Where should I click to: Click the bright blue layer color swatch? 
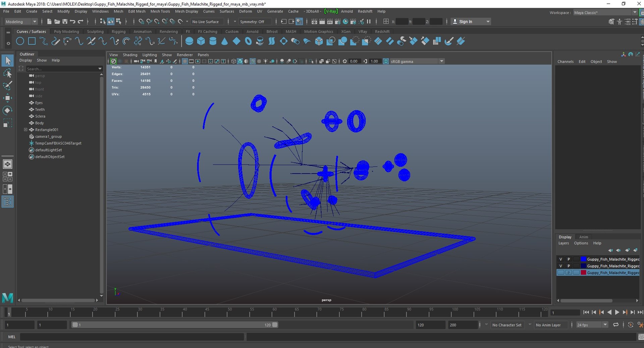pos(583,259)
